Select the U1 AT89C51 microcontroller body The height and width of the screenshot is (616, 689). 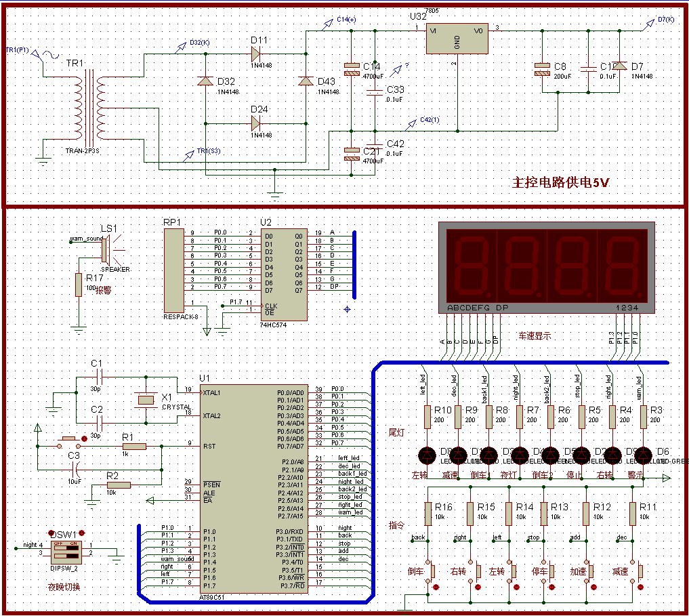click(254, 489)
